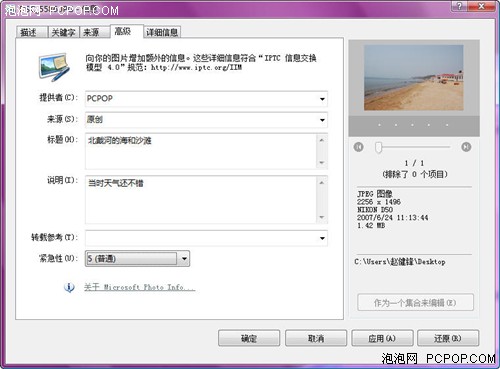Screen dimensions: 500x369
Task: Click the info icon beside 关于 Microsoft Photo Info
Action: (x=69, y=287)
